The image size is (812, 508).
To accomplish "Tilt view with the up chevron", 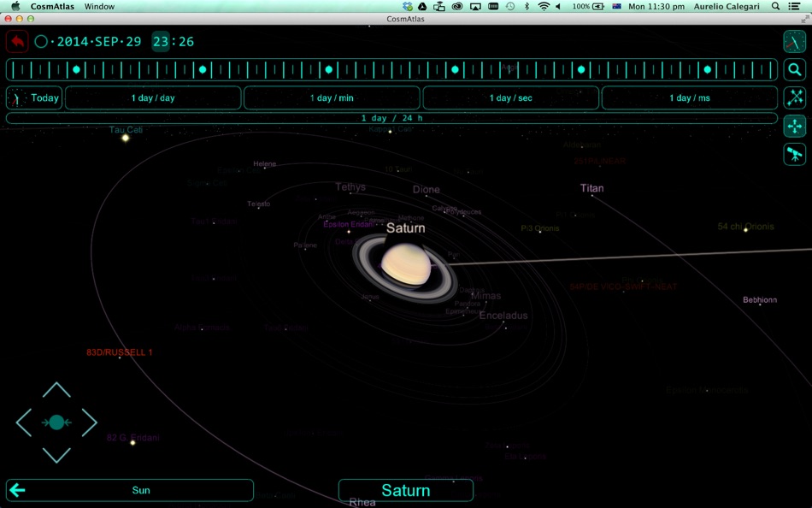I will 56,390.
